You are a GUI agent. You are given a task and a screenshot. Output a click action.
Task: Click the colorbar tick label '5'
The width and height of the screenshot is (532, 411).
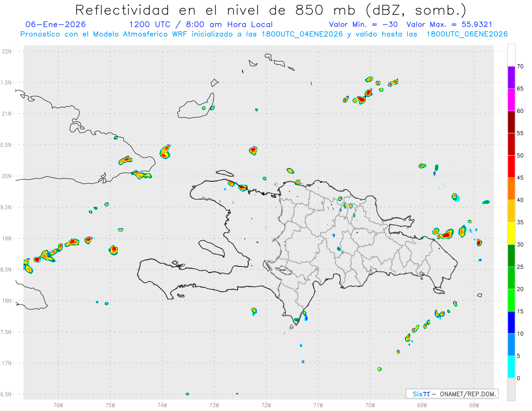point(518,356)
